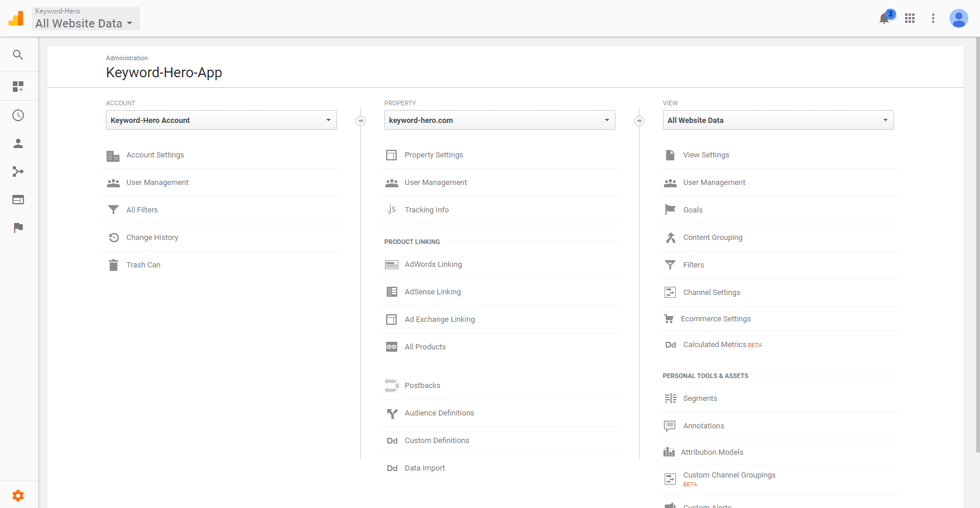Open Acquisition arrows icon in sidebar

click(18, 171)
